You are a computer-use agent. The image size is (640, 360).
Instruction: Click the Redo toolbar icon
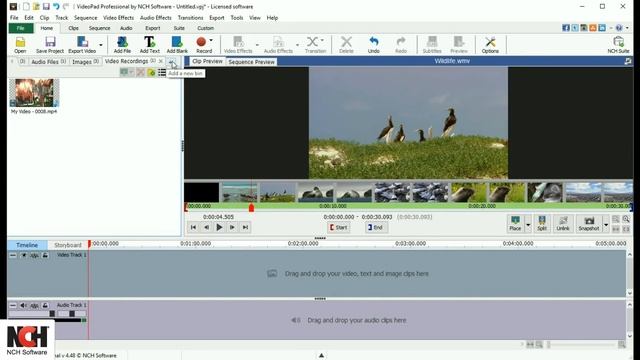tap(401, 44)
